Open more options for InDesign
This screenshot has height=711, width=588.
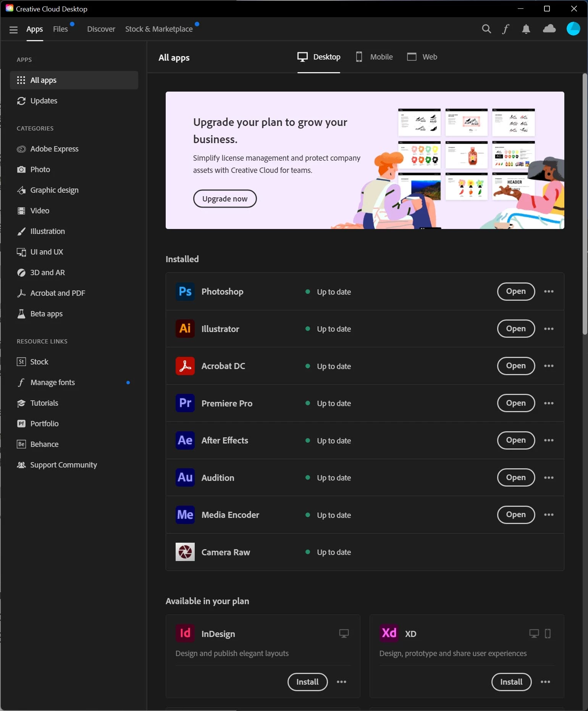coord(341,682)
